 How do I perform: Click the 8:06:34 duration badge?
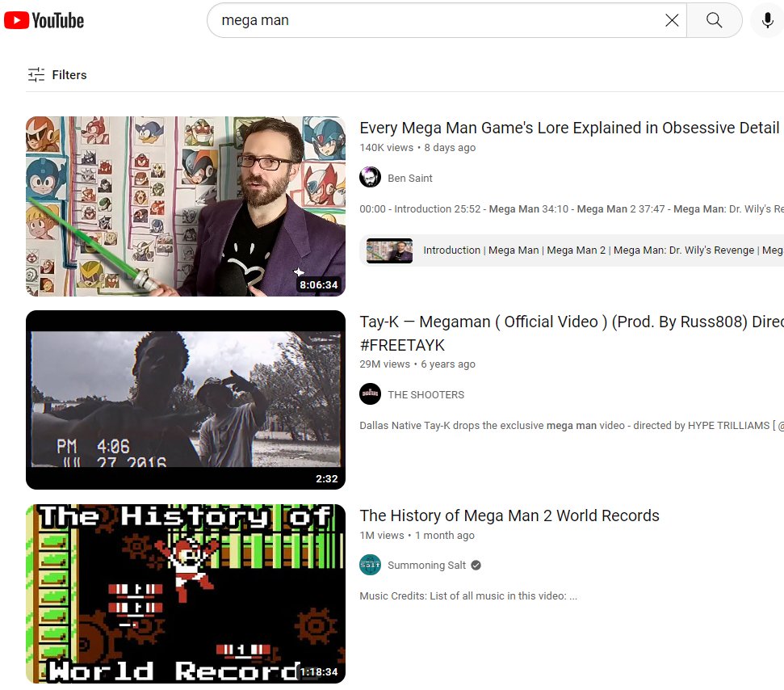318,284
